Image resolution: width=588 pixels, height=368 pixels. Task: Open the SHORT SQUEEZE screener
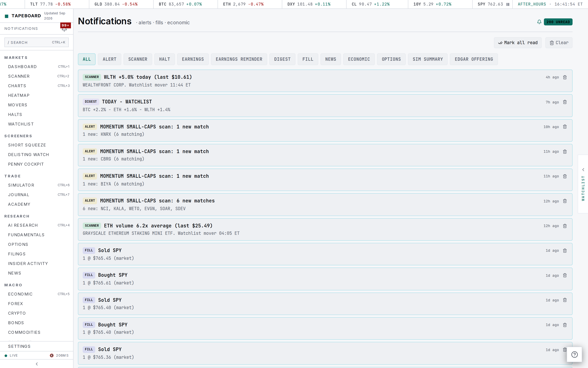click(x=36, y=145)
